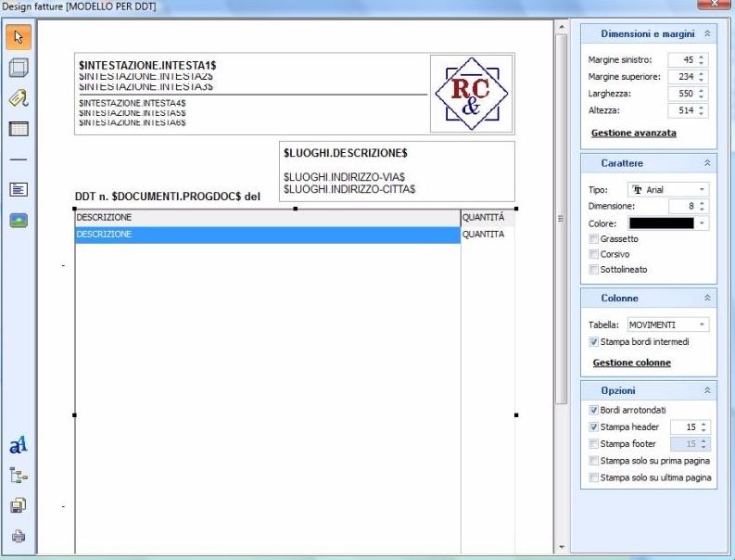This screenshot has width=735, height=560.
Task: Select the arrow pointer tool
Action: click(x=19, y=37)
